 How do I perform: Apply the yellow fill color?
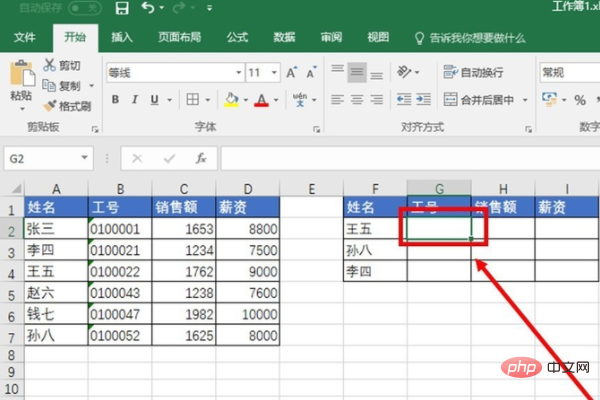click(x=231, y=100)
